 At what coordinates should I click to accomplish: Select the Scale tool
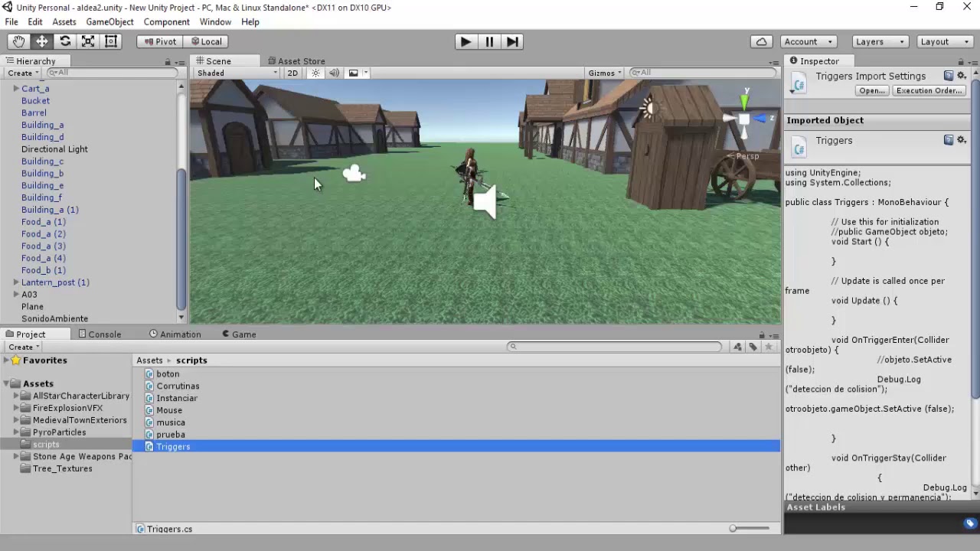coord(88,41)
